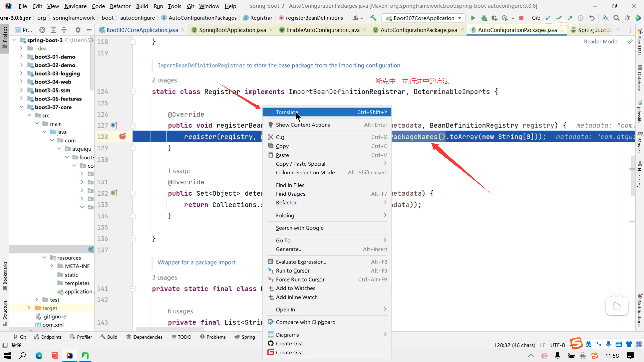Click Git commit checkmark icon
The width and height of the screenshot is (644, 362).
click(559, 18)
